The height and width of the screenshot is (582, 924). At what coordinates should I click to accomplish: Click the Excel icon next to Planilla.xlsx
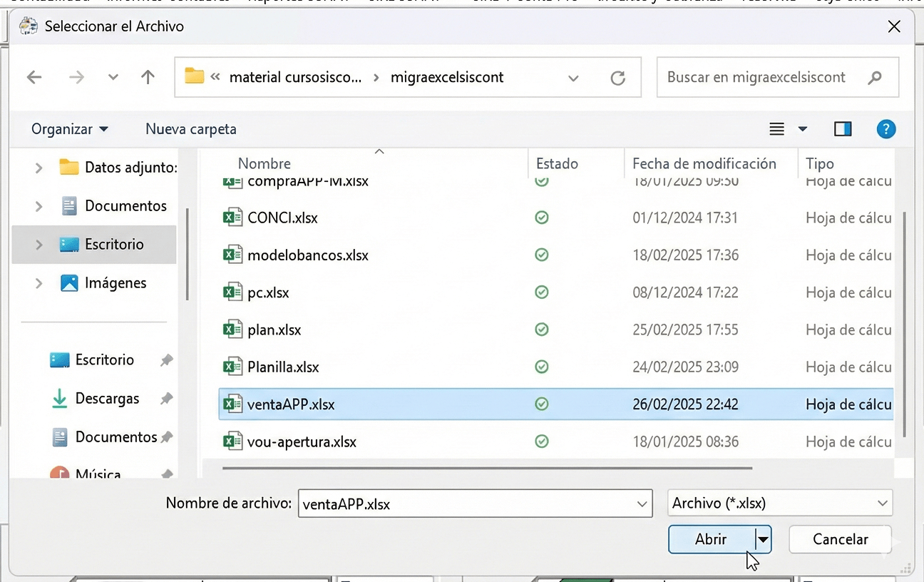click(232, 367)
